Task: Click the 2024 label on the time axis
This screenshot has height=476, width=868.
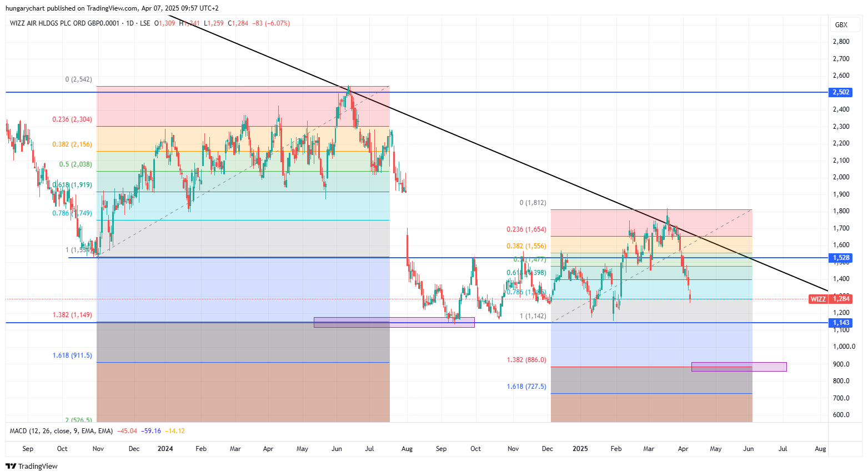Action: [x=165, y=449]
